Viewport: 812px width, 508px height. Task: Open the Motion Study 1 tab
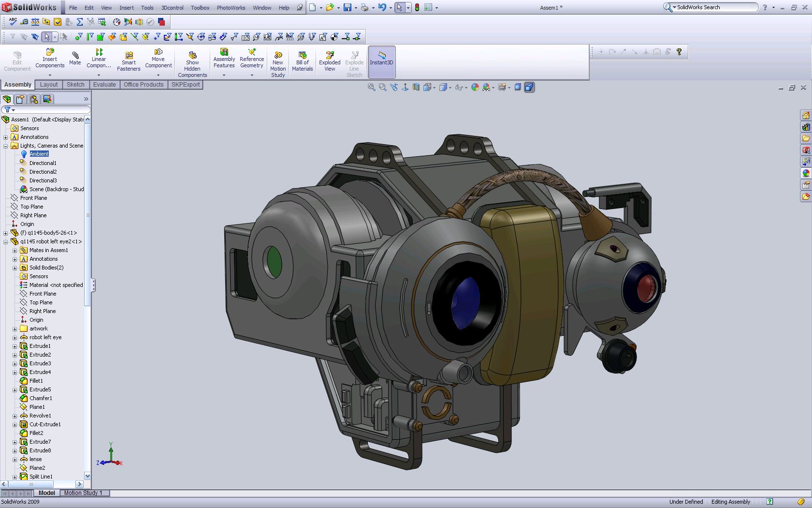[83, 493]
